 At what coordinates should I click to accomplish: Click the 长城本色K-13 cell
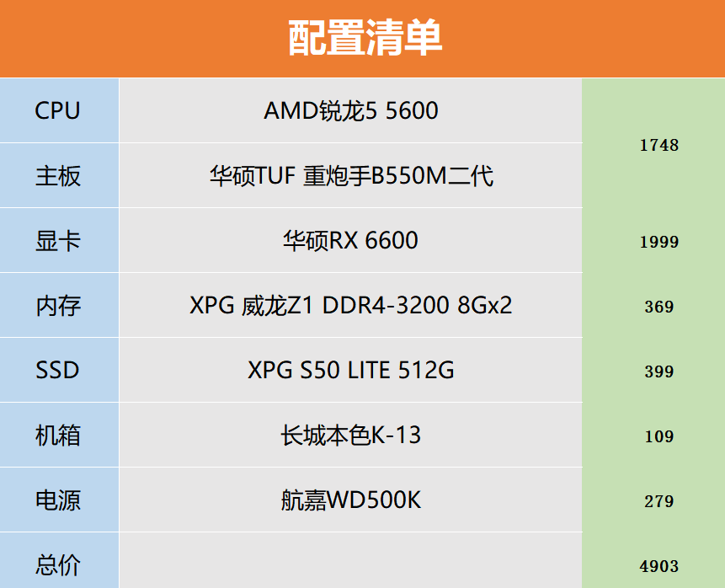(x=350, y=435)
